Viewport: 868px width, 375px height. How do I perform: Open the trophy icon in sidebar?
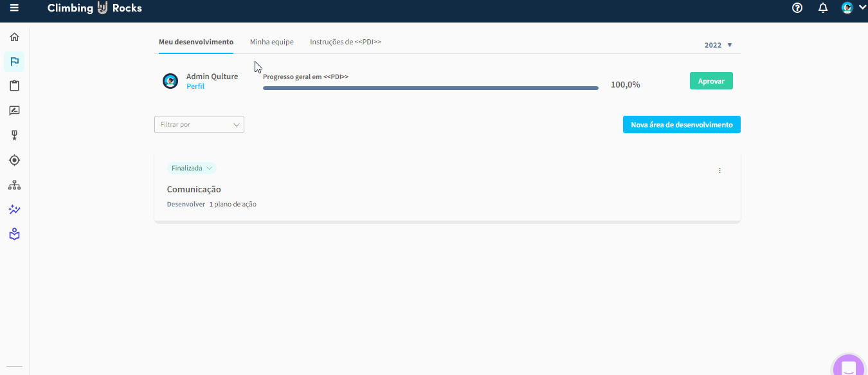(14, 135)
